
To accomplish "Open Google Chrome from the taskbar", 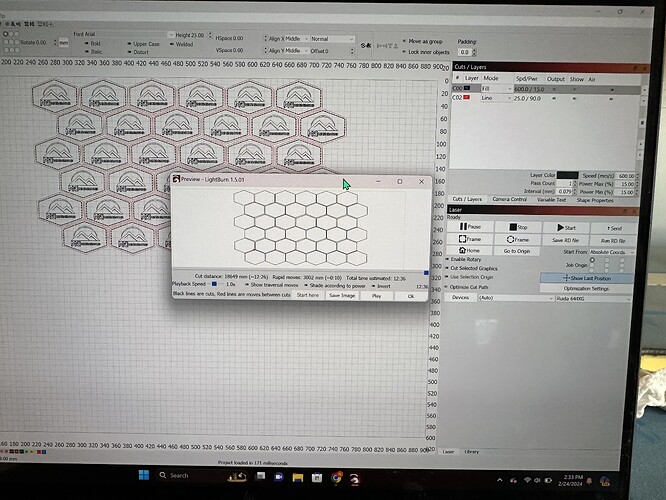I will point(336,478).
